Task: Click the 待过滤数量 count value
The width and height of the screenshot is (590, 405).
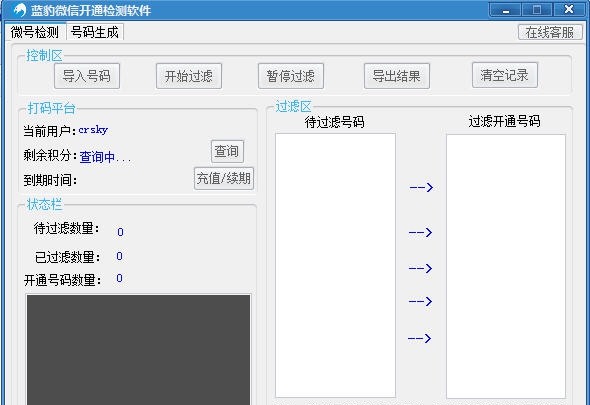Action: pos(120,232)
